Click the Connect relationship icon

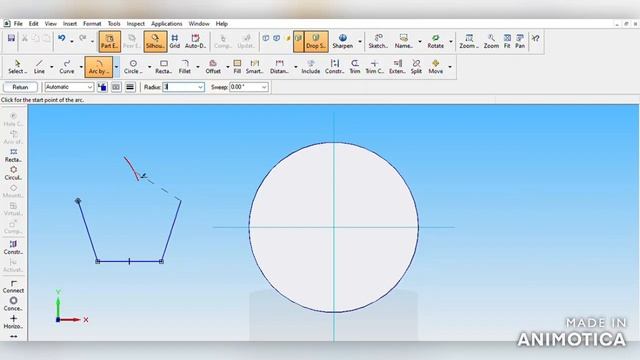(13, 286)
